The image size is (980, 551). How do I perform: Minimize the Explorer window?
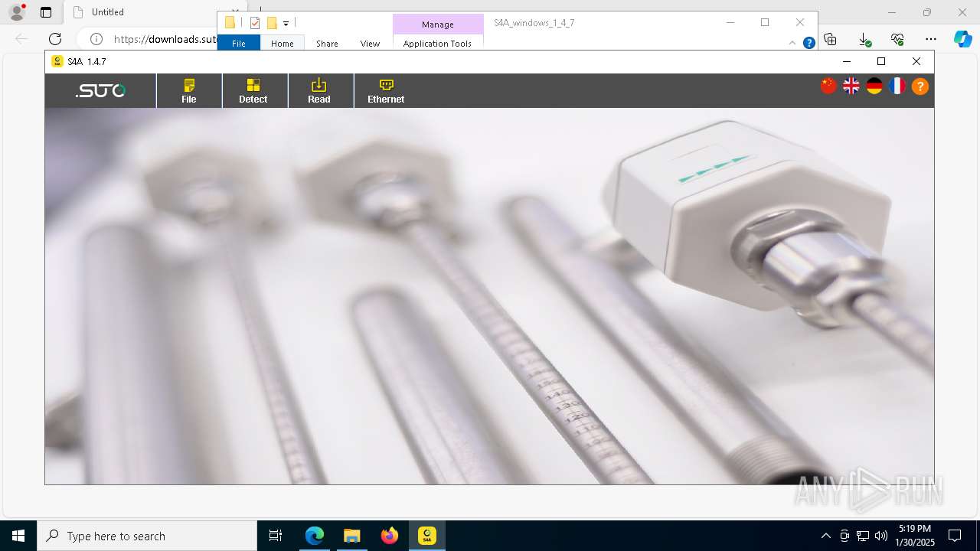click(730, 23)
